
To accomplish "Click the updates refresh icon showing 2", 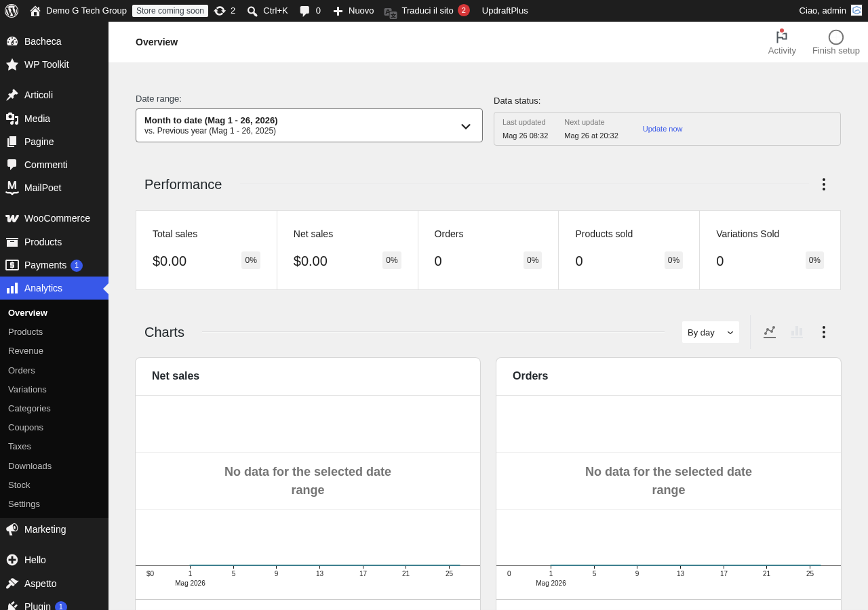I will pos(220,11).
